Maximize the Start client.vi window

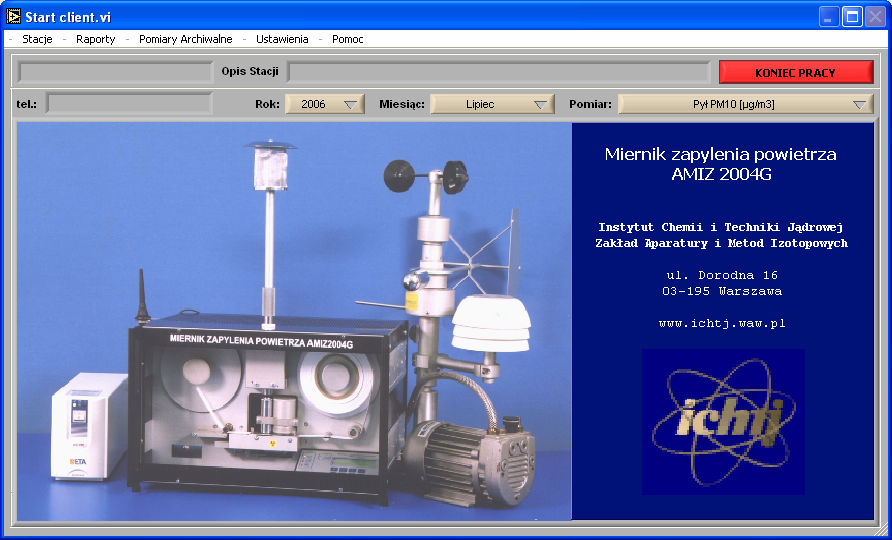(x=852, y=17)
